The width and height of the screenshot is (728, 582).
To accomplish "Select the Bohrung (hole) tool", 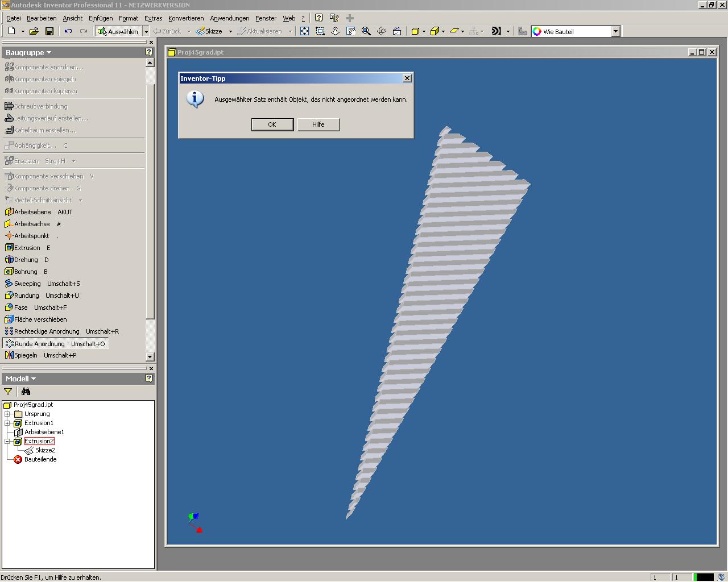I will pos(26,272).
